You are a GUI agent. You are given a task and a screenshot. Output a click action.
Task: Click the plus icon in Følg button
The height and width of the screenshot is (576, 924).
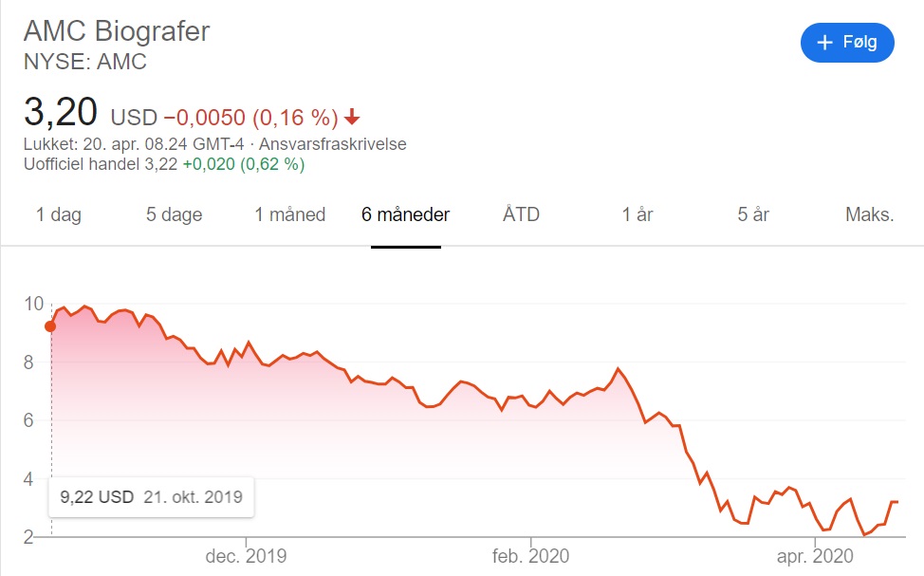[824, 43]
